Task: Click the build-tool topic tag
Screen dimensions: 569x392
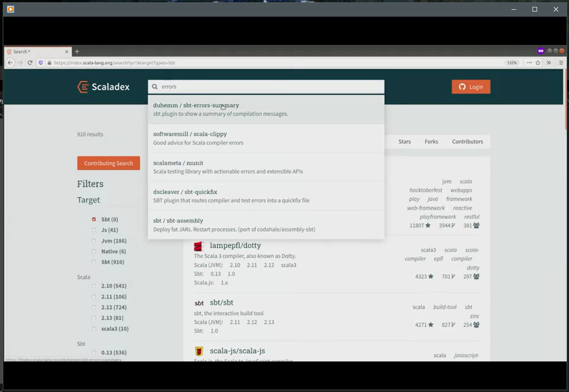Action: pyautogui.click(x=445, y=307)
